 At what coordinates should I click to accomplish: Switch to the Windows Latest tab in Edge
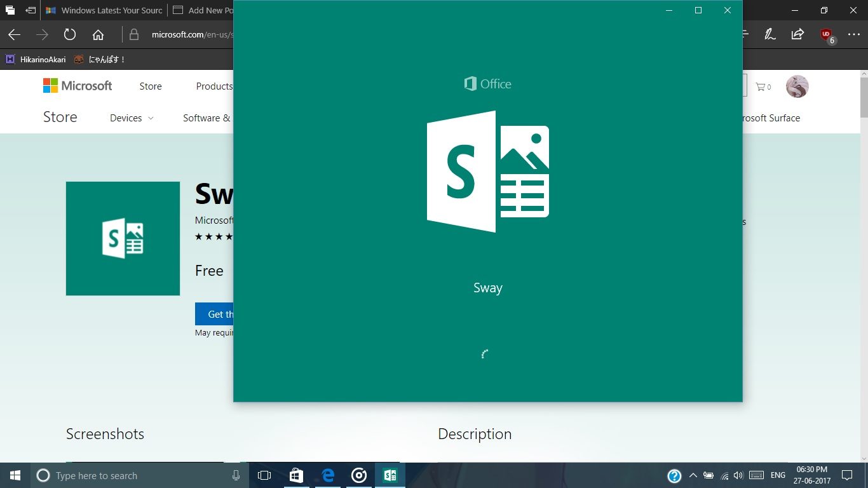pyautogui.click(x=104, y=10)
